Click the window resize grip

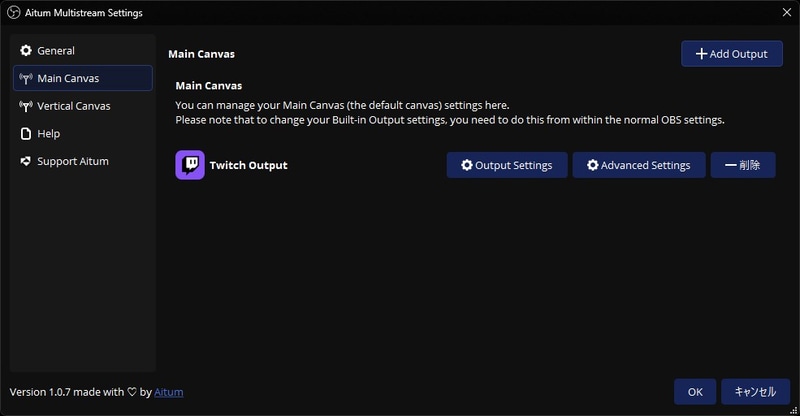click(x=793, y=410)
